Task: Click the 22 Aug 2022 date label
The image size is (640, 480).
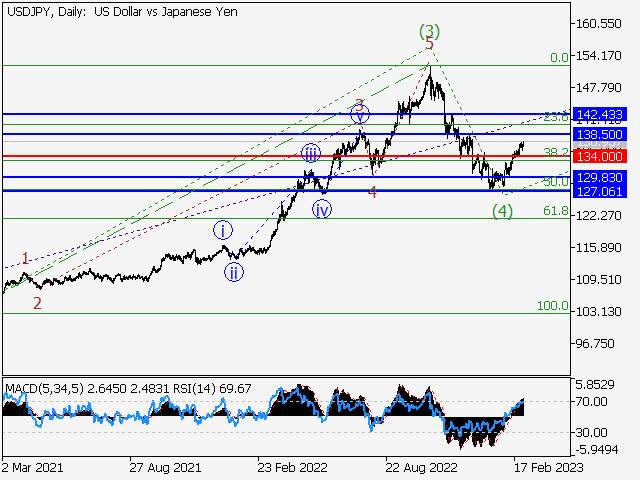Action: coord(421,467)
